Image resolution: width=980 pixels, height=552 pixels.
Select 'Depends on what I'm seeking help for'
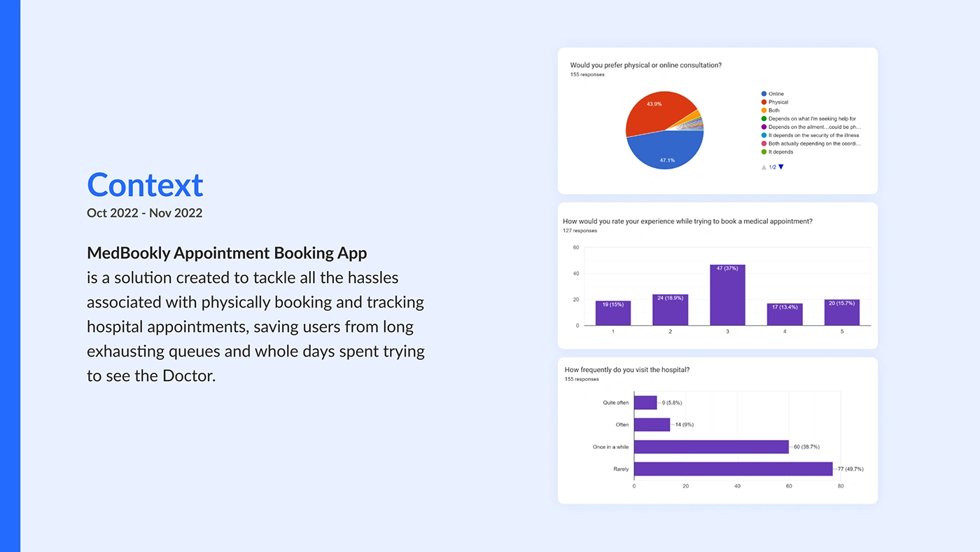tap(812, 119)
